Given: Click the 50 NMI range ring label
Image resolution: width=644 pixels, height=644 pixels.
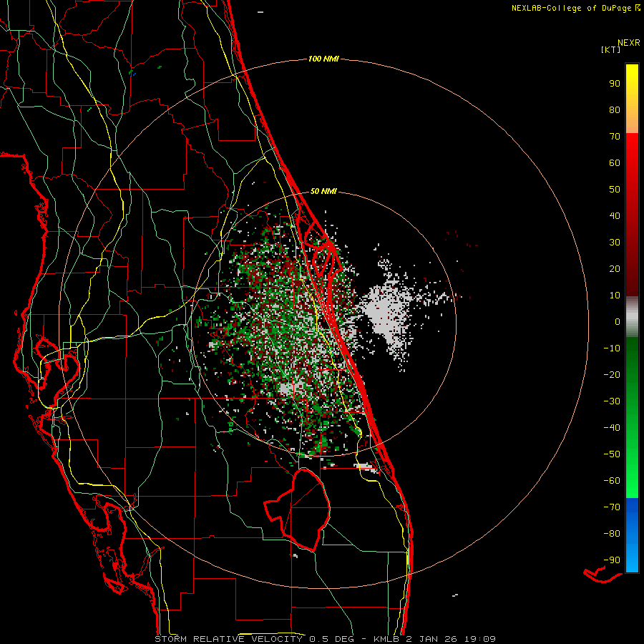Looking at the screenshot, I should point(323,191).
